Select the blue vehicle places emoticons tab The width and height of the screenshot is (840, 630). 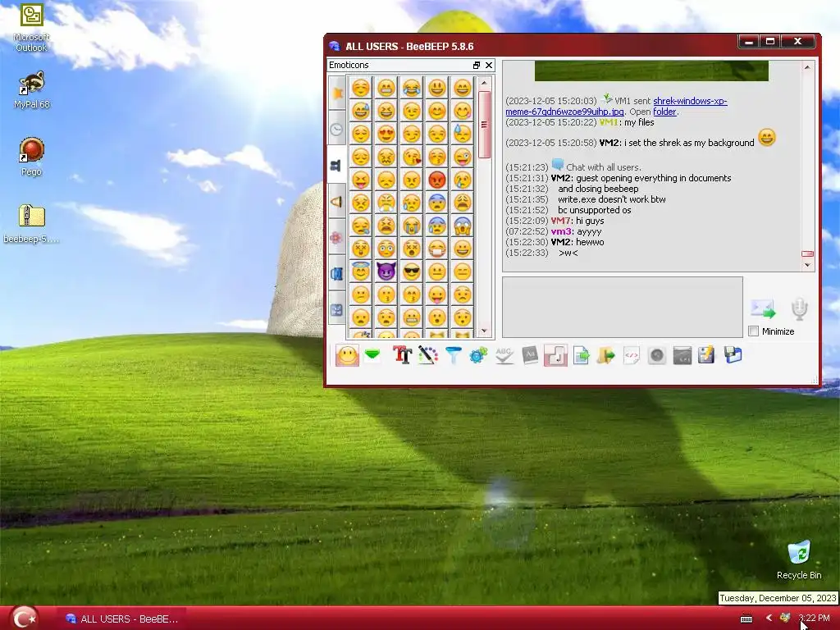[x=337, y=273]
